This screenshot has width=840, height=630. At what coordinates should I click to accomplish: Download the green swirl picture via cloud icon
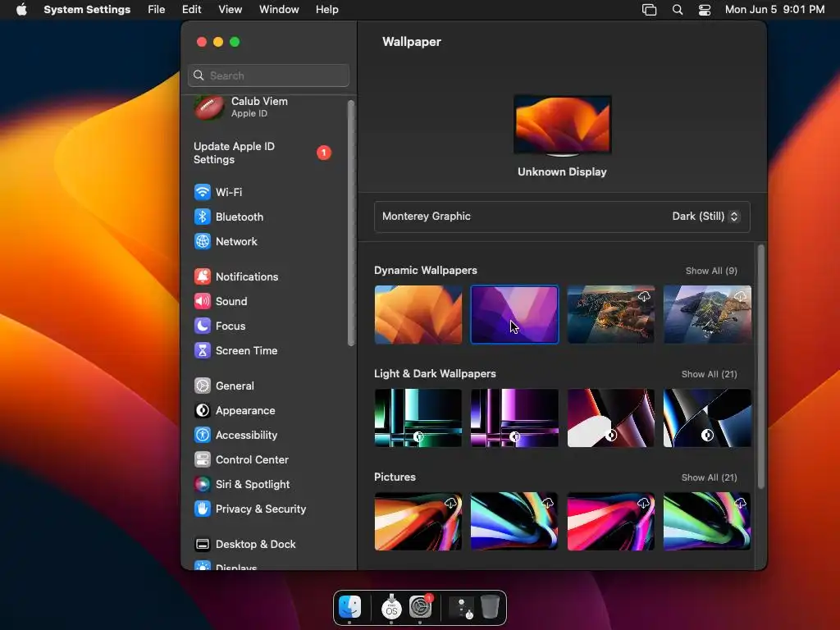[741, 503]
